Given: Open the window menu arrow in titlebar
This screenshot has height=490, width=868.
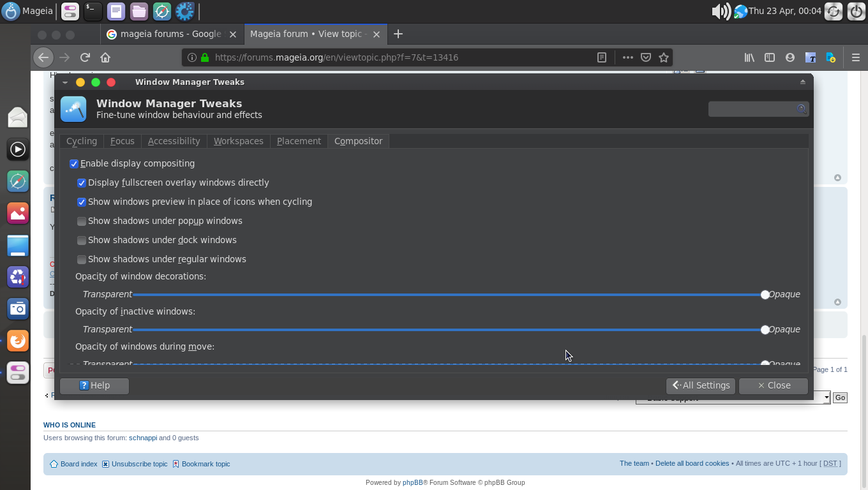Looking at the screenshot, I should tap(65, 82).
